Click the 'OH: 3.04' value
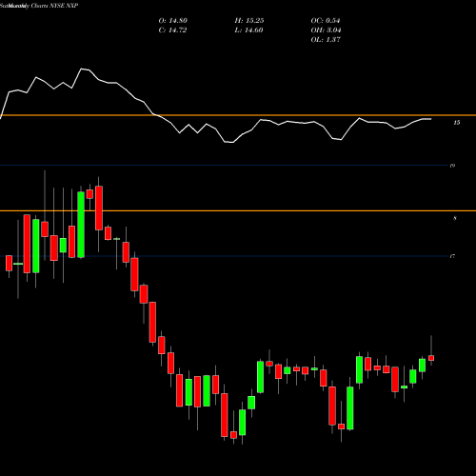Screen dimensions: 476x476 coord(326,30)
